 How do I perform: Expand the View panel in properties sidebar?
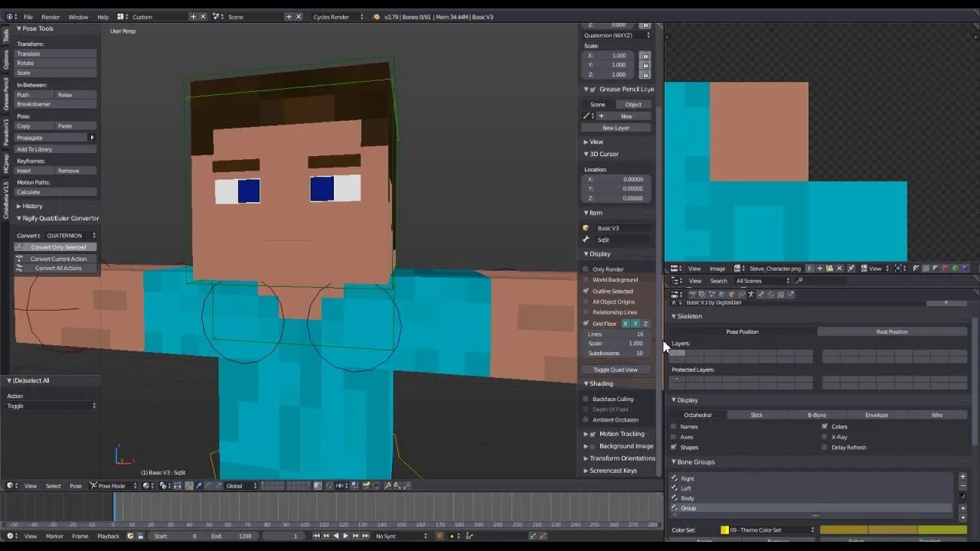pyautogui.click(x=586, y=142)
